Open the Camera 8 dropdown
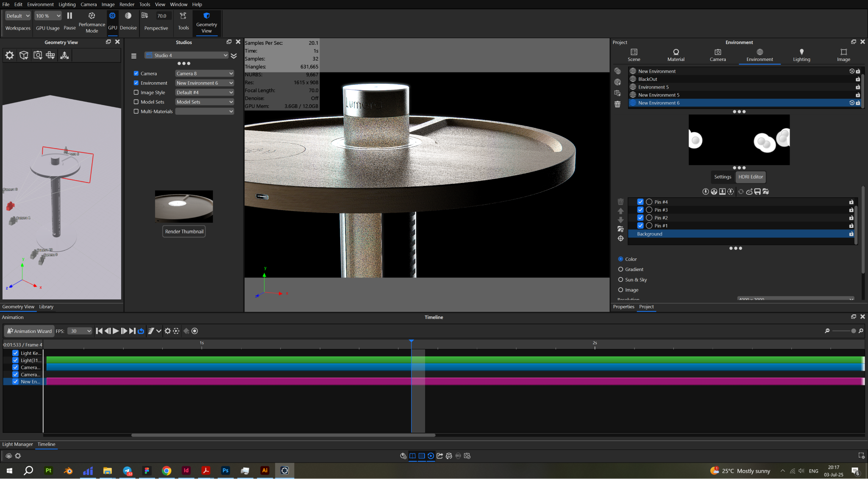868x479 pixels. pos(204,74)
